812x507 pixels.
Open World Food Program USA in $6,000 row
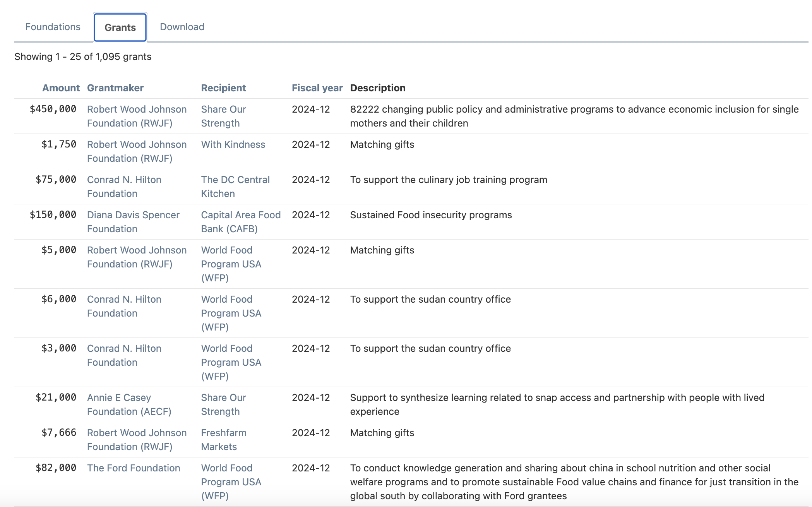pyautogui.click(x=231, y=313)
